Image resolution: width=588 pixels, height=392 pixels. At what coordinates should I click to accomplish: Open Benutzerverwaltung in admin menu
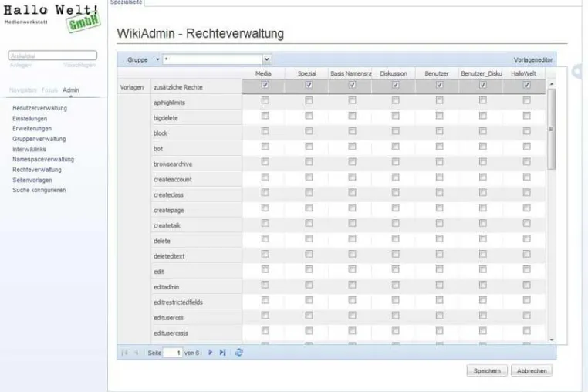(x=40, y=108)
